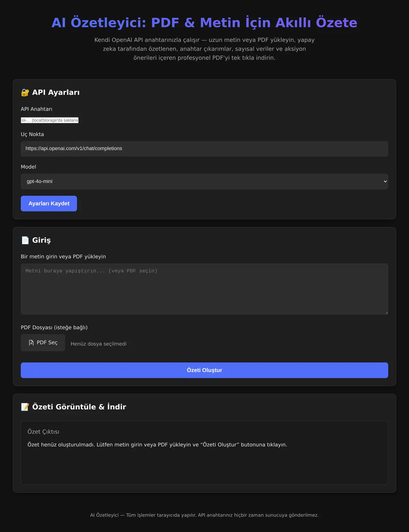Click the page title 'AI Özetleyici'
409x532 pixels.
[204, 22]
